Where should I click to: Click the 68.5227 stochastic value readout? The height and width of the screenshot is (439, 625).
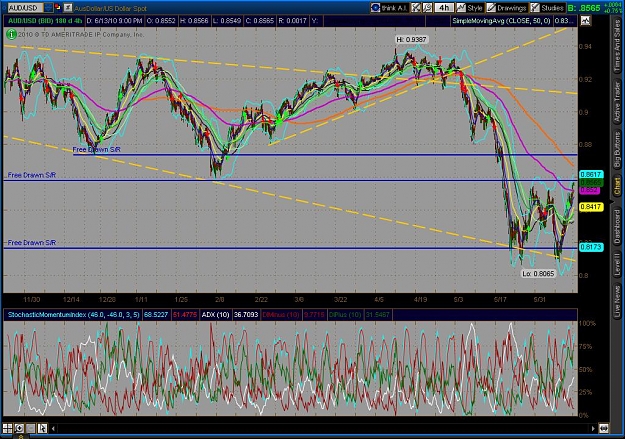pos(156,315)
